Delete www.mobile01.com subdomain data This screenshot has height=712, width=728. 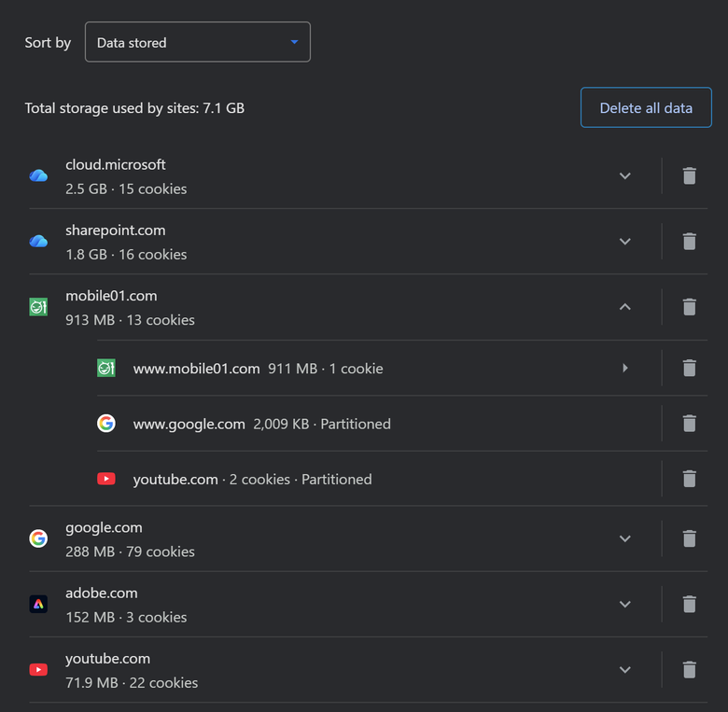[689, 368]
